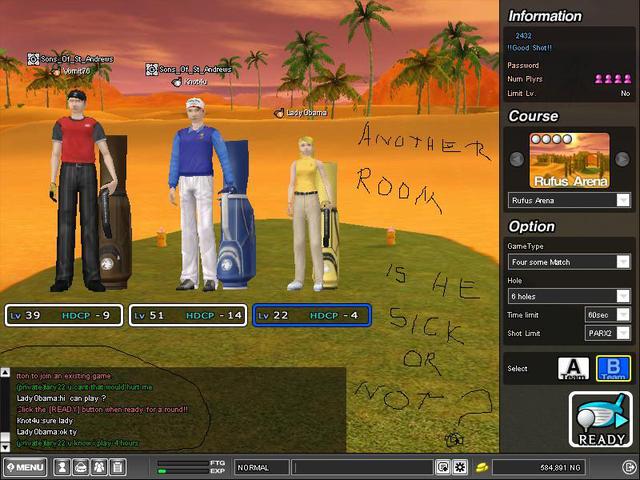Click the chat send icon right of input
This screenshot has width=640, height=480.
pos(443,467)
